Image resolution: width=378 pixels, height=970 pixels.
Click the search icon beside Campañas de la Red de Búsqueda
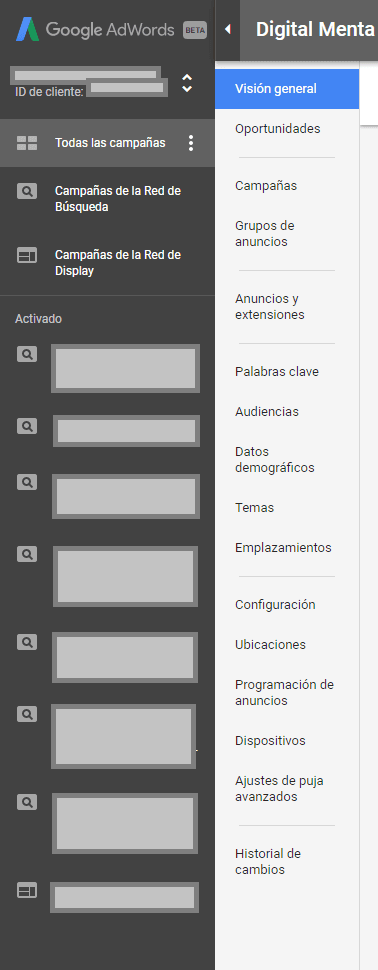click(27, 191)
